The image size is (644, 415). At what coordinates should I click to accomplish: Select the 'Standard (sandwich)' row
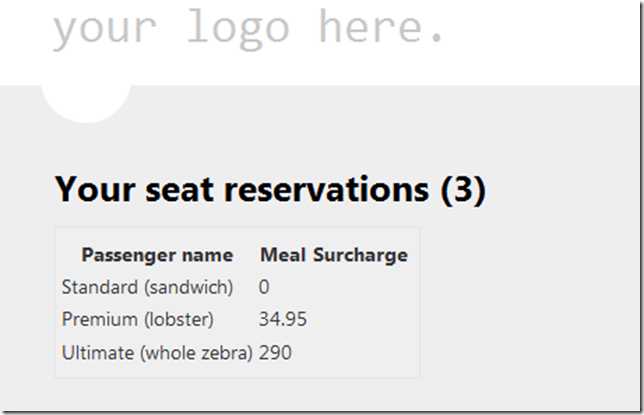point(237,287)
